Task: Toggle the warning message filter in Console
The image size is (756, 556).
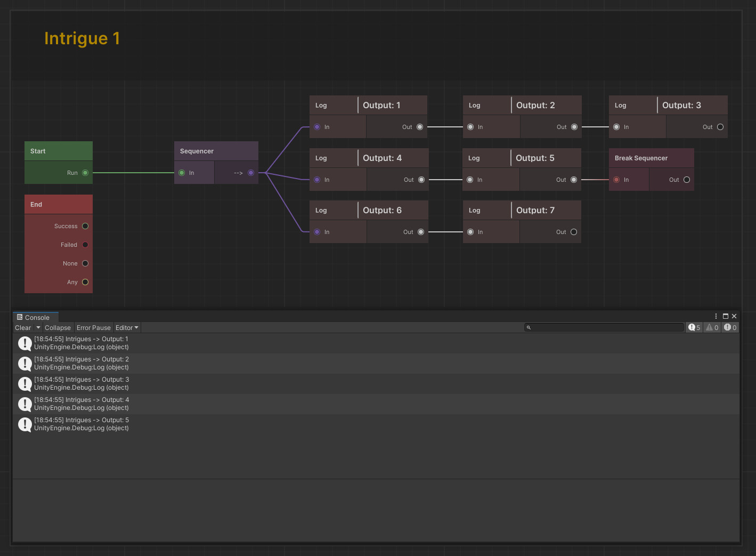Action: (712, 328)
